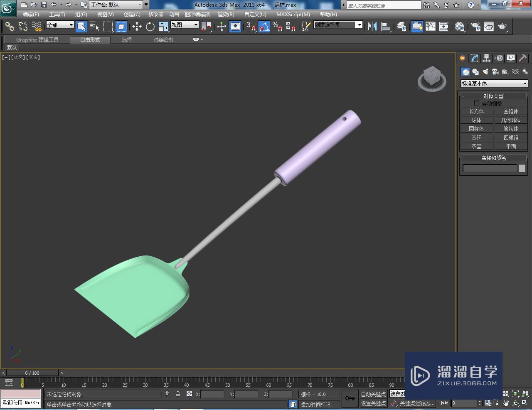Viewport: 532px width, 410px height.
Task: Click the Bind to Space Warp tool
Action: [x=37, y=27]
